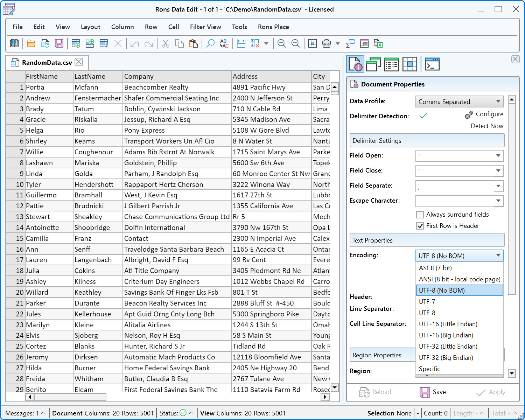Close the RandomData.csv tab

pyautogui.click(x=79, y=62)
